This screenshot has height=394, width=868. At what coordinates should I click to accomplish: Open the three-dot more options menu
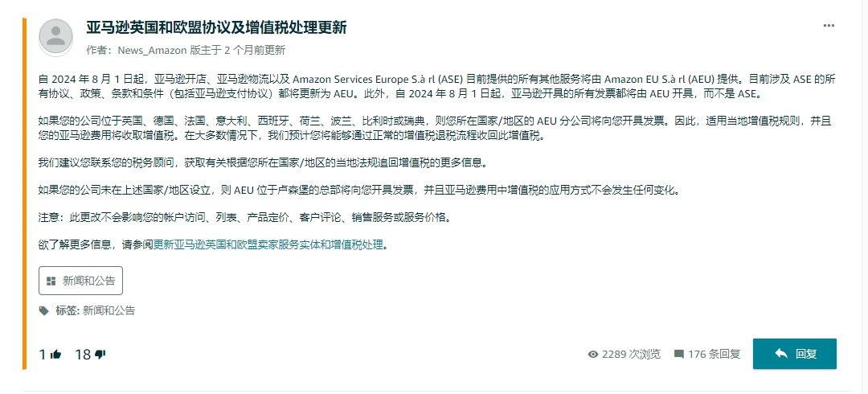point(828,26)
